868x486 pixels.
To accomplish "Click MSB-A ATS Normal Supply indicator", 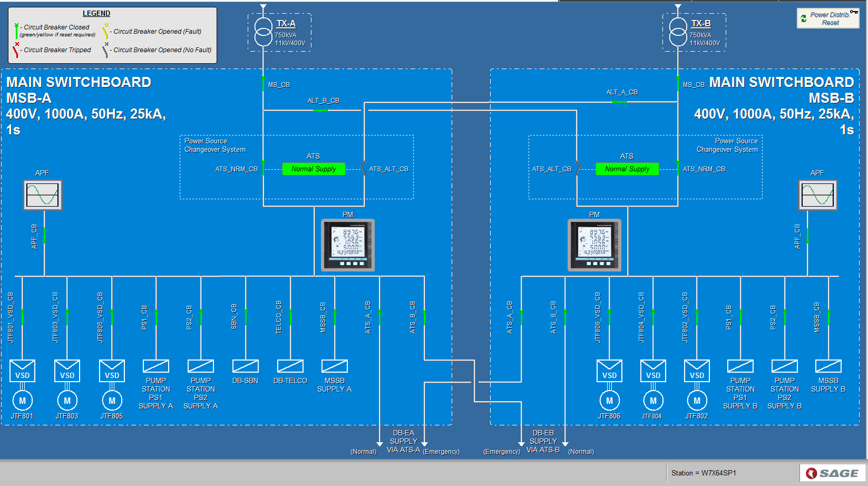I will tap(314, 169).
